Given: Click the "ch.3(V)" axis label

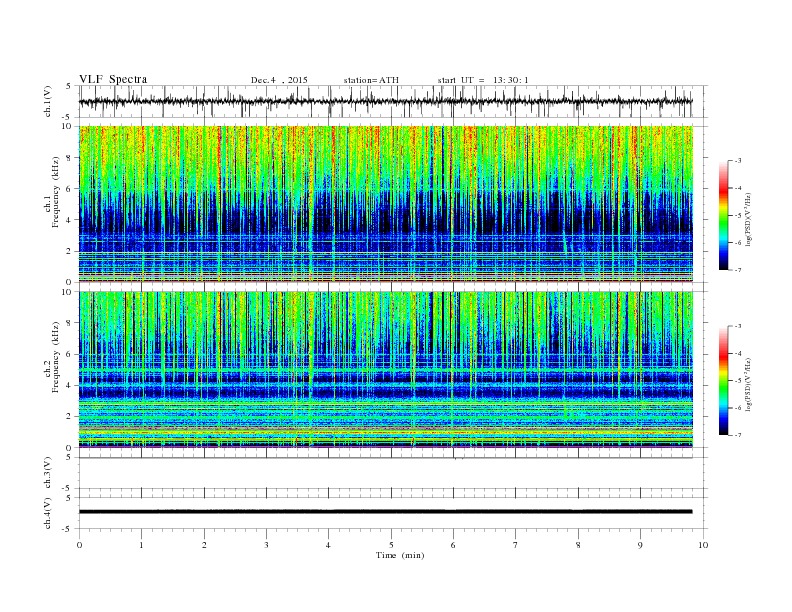Looking at the screenshot, I should tap(48, 473).
